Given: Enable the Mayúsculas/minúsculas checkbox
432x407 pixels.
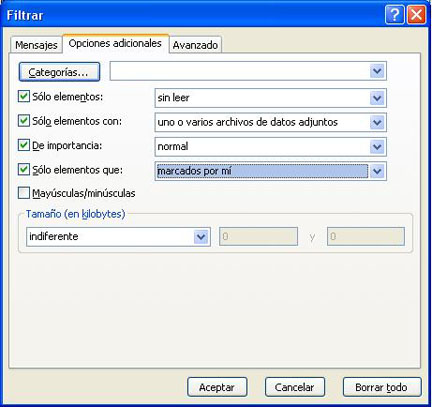Looking at the screenshot, I should point(24,193).
